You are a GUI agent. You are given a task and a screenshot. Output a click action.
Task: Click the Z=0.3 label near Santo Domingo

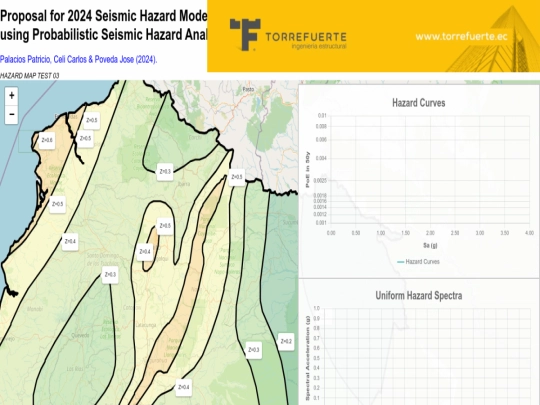pyautogui.click(x=110, y=275)
